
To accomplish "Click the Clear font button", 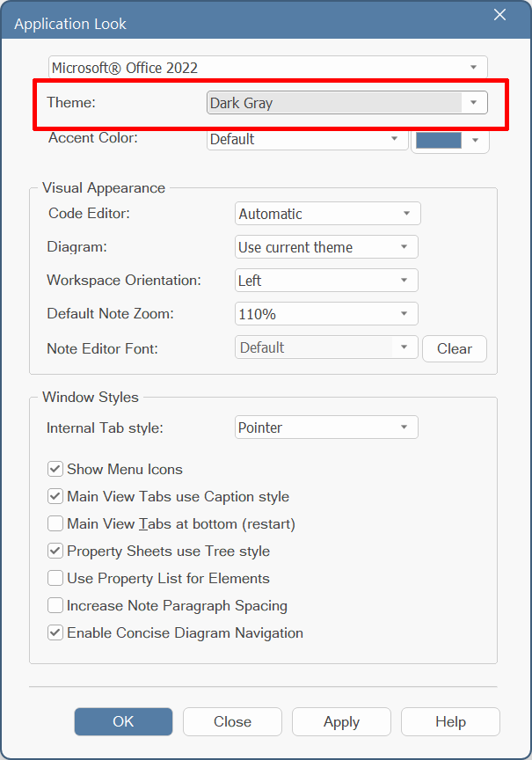I will [454, 348].
